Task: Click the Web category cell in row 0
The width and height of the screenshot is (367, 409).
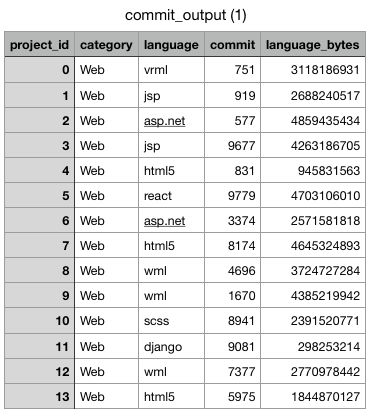Action: (106, 70)
